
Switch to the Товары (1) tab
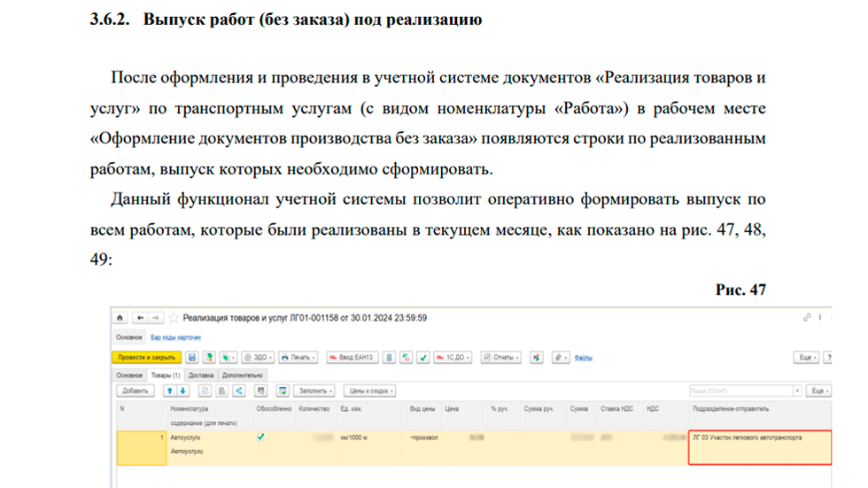(166, 376)
